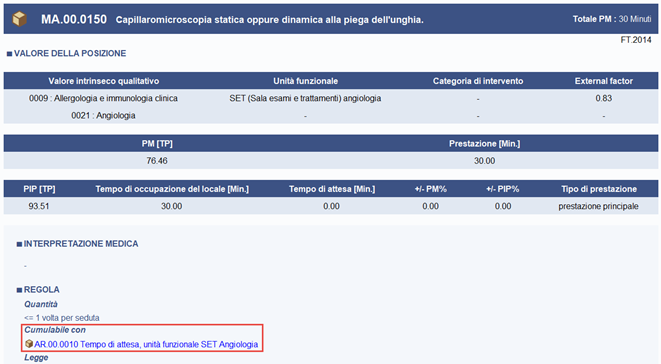Select the position code MA.00.0150
This screenshot has width=661, height=364.
tap(74, 19)
